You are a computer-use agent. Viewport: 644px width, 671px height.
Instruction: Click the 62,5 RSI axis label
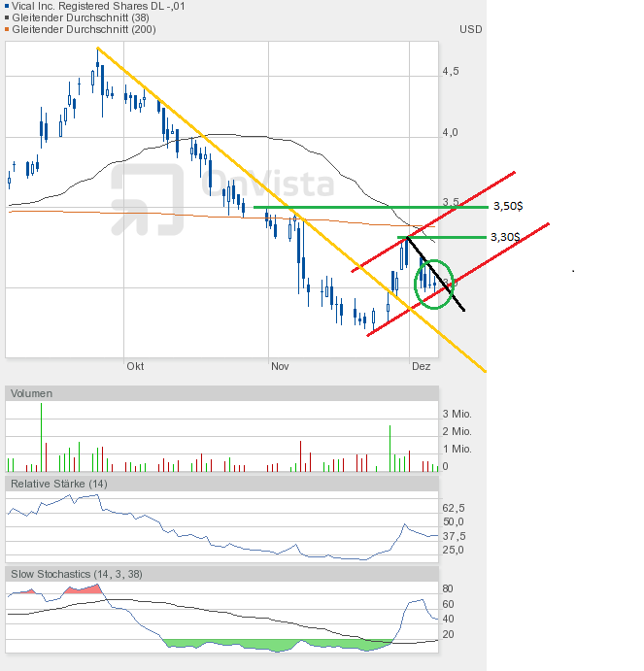(454, 508)
